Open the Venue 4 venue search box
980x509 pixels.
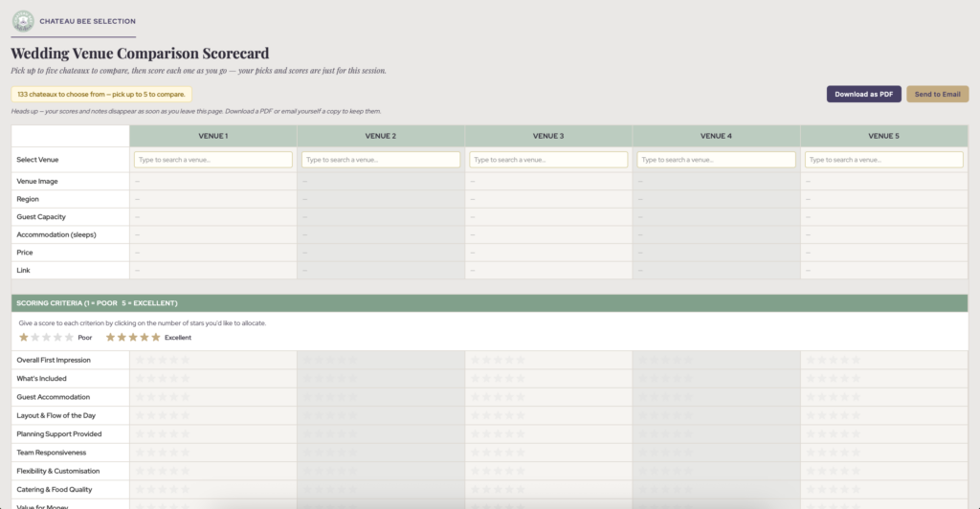coord(716,160)
